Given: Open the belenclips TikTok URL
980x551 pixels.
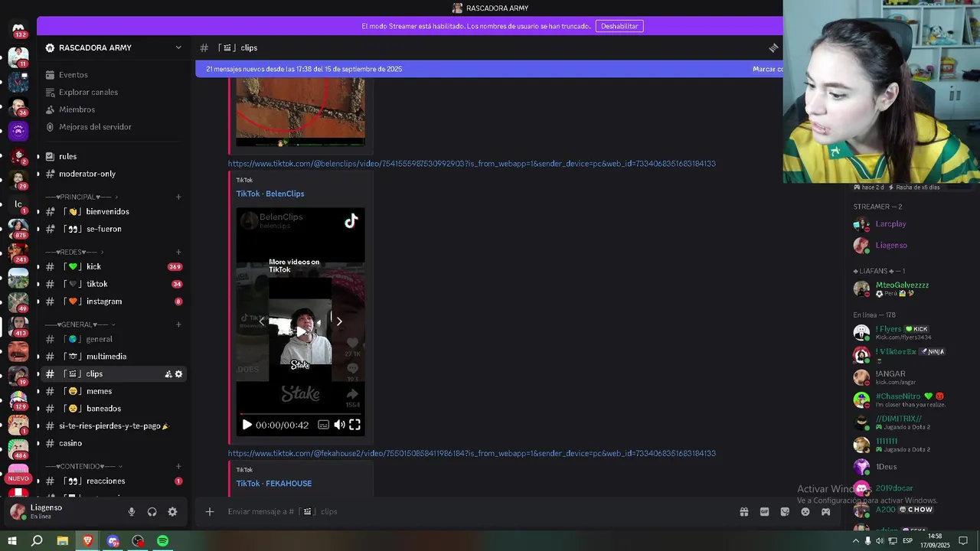Looking at the screenshot, I should pyautogui.click(x=472, y=164).
